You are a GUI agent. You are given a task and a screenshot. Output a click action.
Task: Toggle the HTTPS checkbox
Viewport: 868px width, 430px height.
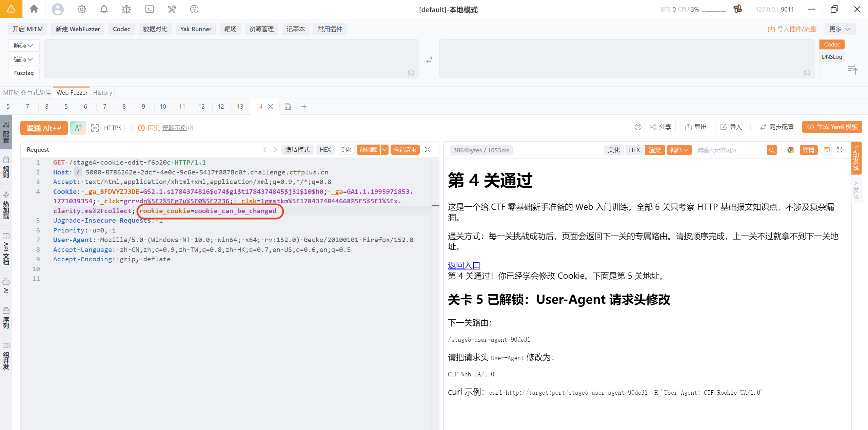tap(129, 128)
